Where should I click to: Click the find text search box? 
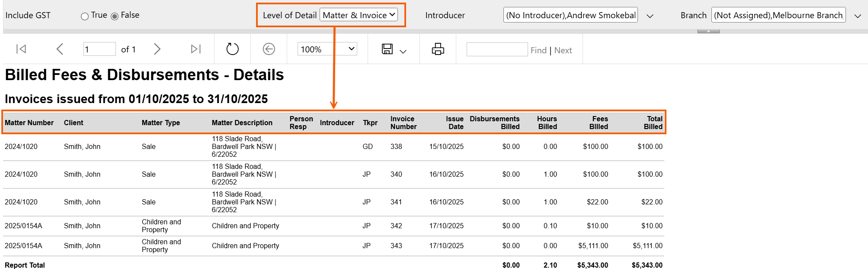click(x=497, y=49)
